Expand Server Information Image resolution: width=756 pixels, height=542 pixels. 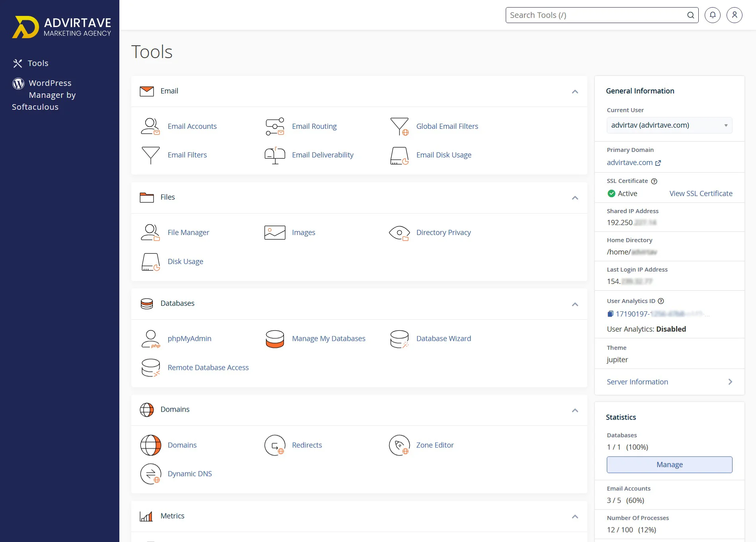[x=670, y=382]
